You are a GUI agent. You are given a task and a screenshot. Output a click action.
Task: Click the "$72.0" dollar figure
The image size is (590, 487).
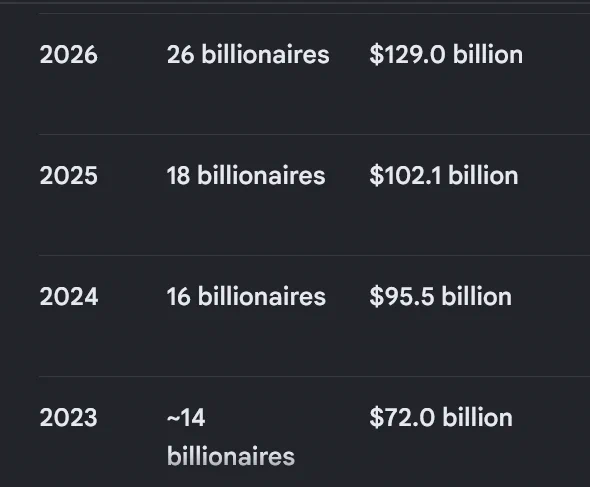pyautogui.click(x=402, y=417)
